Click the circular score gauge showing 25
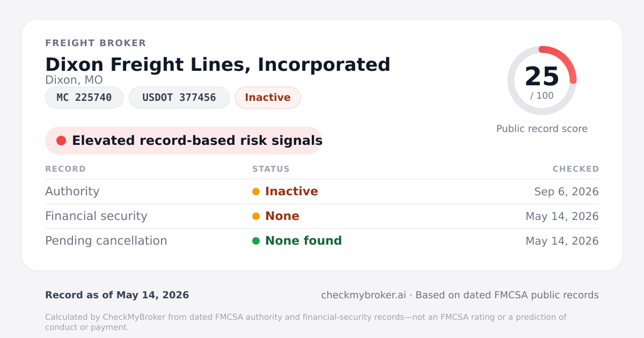Viewport: 644px width, 338px height. (542, 80)
